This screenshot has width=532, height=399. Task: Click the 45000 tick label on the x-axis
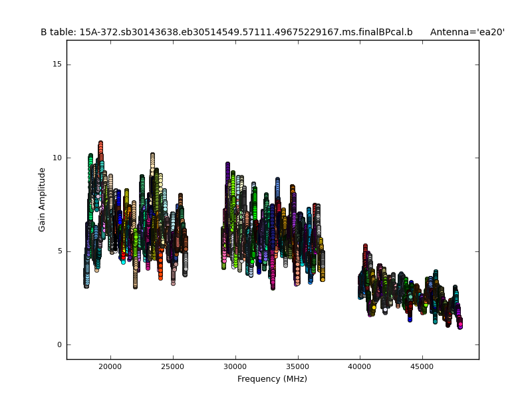click(422, 366)
